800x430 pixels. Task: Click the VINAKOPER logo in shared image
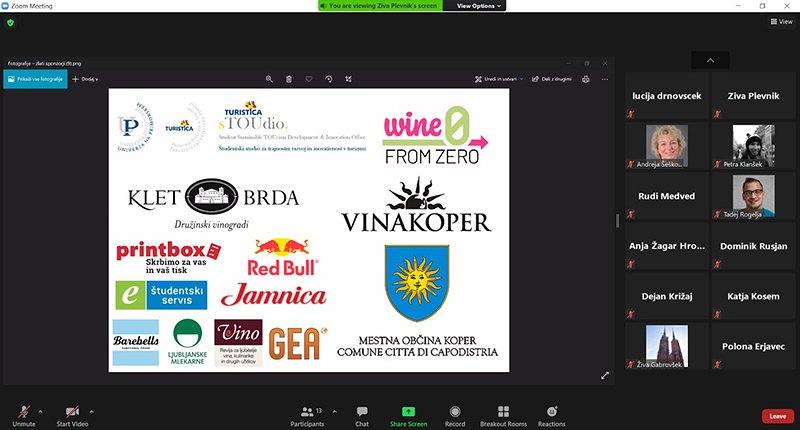(416, 205)
